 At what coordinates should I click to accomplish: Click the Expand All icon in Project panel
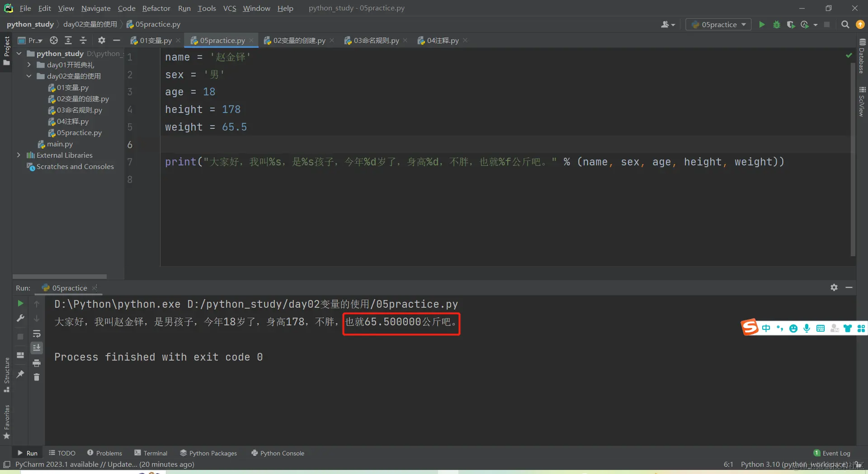pyautogui.click(x=68, y=40)
